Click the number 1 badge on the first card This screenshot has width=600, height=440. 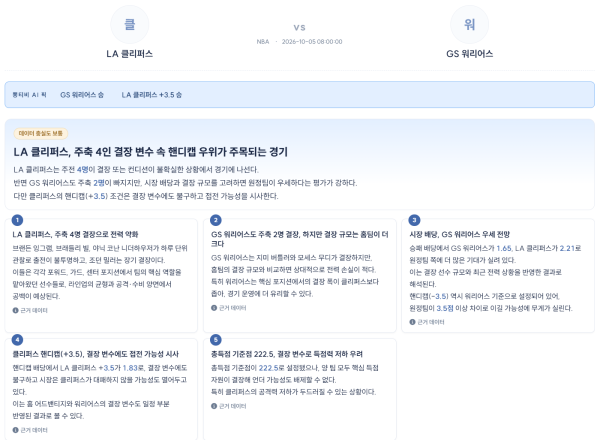click(x=17, y=220)
